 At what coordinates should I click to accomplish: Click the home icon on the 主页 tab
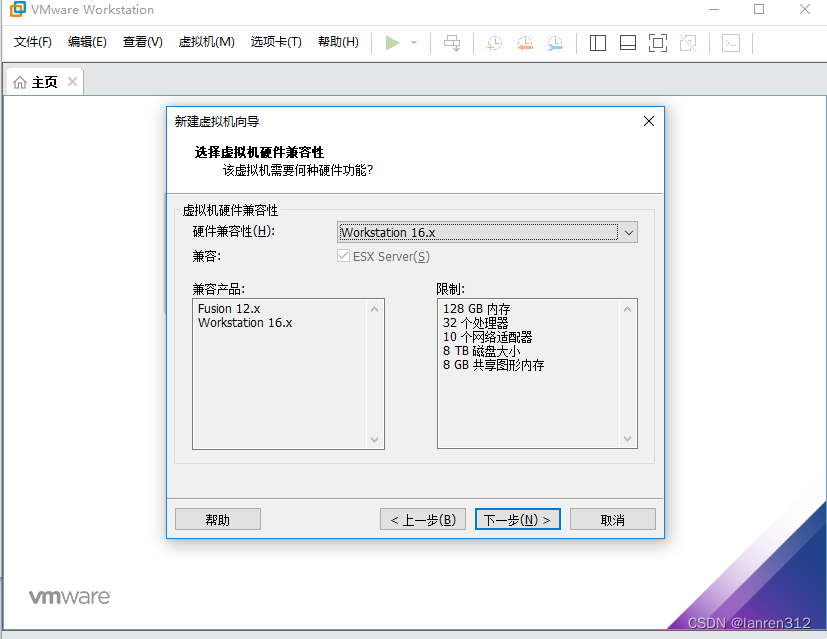[x=20, y=82]
